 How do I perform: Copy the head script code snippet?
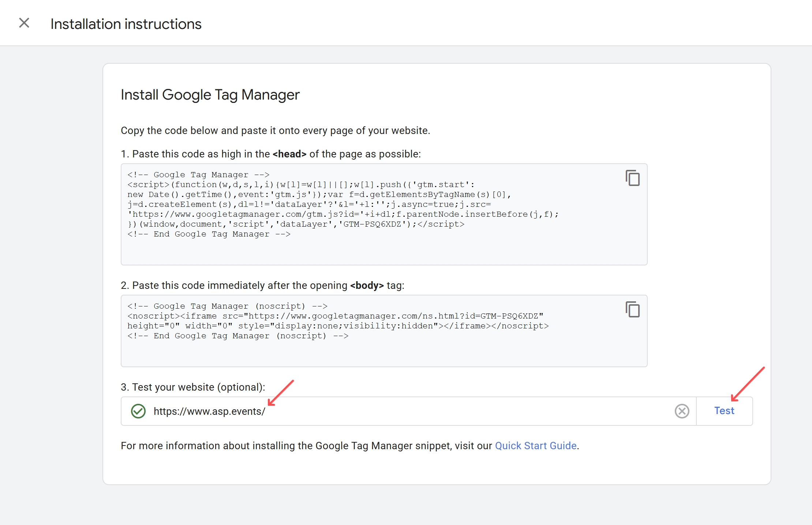tap(632, 178)
